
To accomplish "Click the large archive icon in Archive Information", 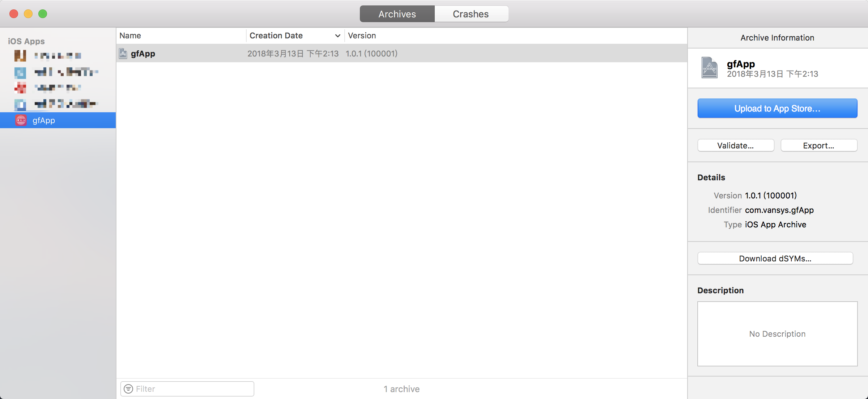I will click(709, 68).
